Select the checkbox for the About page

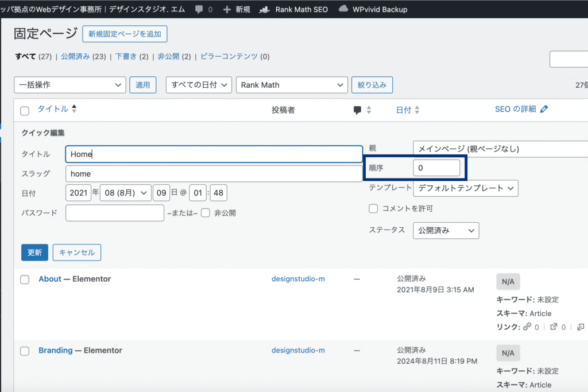pos(25,280)
